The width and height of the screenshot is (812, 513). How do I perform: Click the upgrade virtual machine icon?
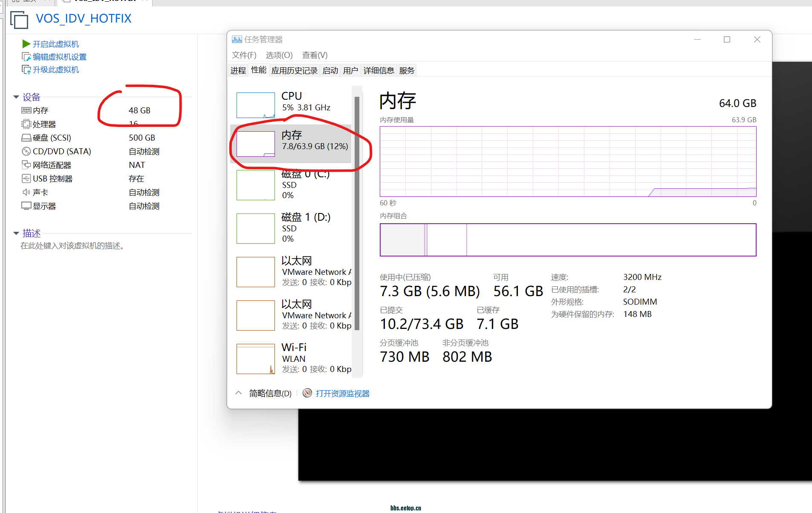tap(26, 69)
